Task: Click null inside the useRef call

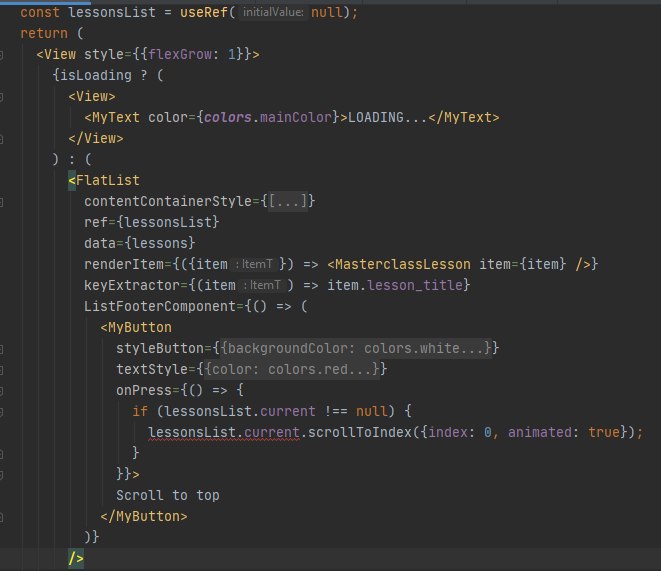Action: (327, 13)
